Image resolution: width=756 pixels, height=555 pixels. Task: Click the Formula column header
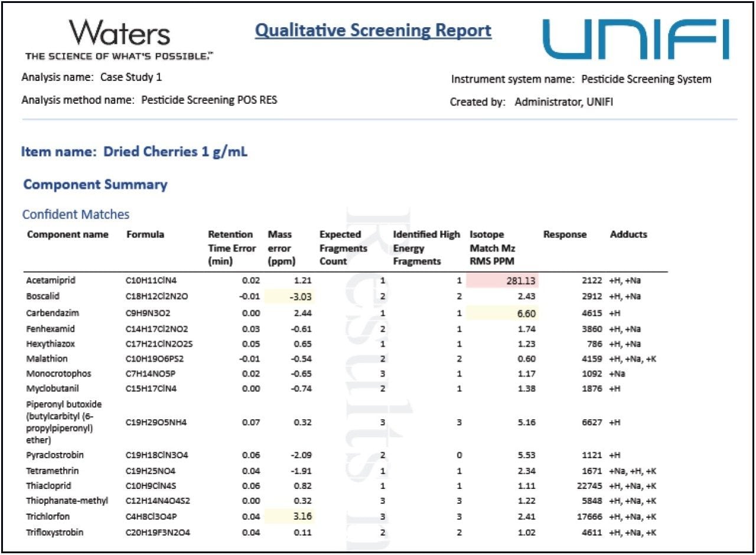click(145, 234)
